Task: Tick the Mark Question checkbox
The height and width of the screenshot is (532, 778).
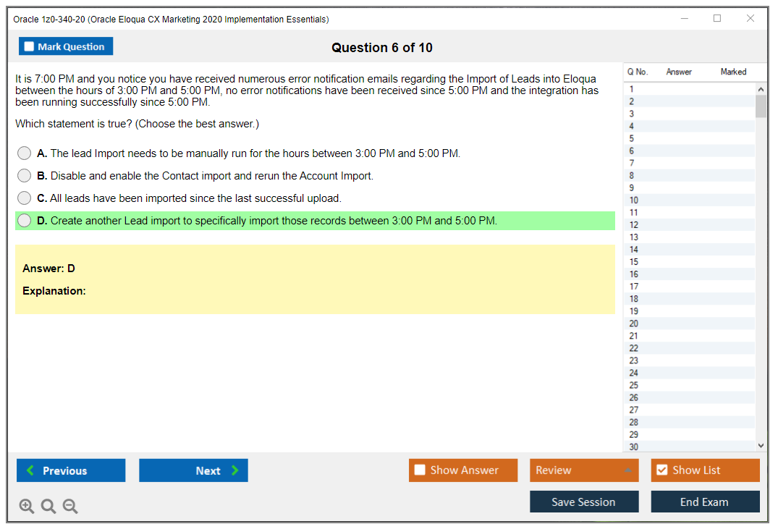Action: click(x=30, y=46)
